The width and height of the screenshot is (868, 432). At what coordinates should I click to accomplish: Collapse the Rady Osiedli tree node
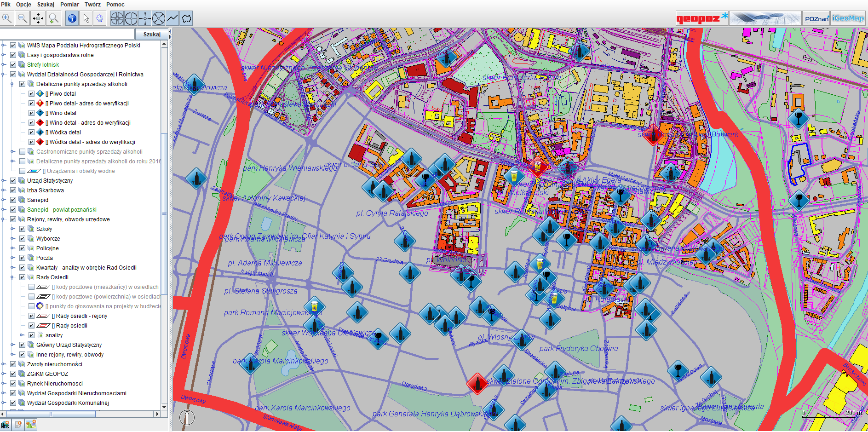(x=12, y=277)
